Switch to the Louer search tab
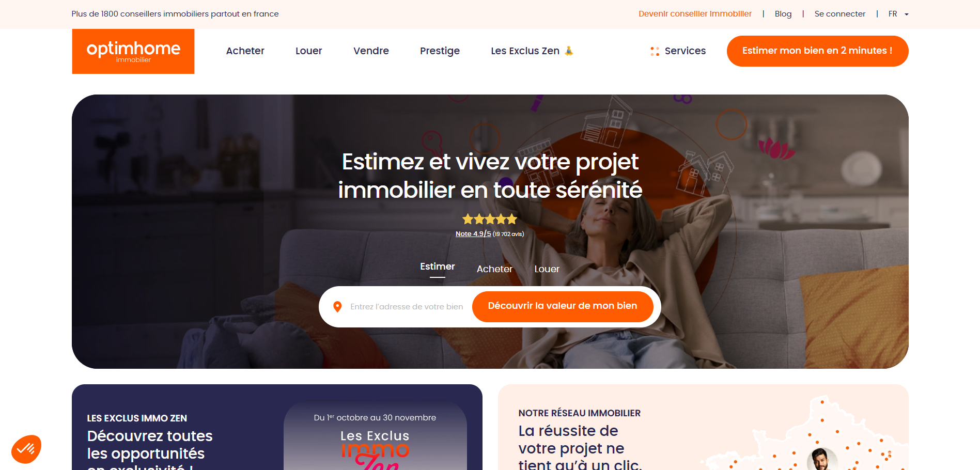Viewport: 980px width, 470px height. [x=547, y=269]
